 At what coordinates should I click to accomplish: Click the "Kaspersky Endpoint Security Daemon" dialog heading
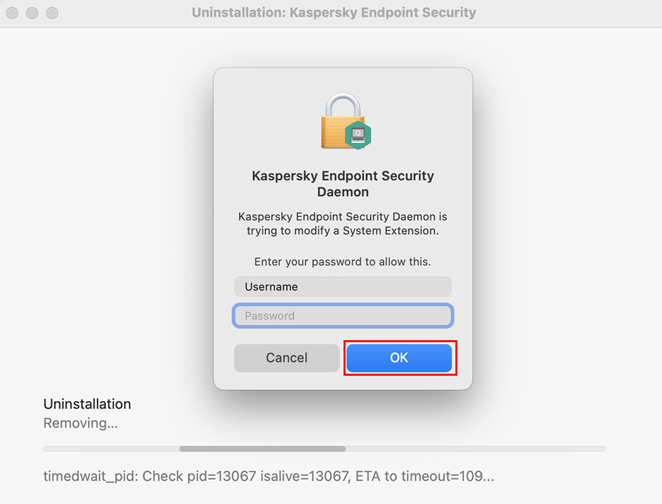pos(343,184)
